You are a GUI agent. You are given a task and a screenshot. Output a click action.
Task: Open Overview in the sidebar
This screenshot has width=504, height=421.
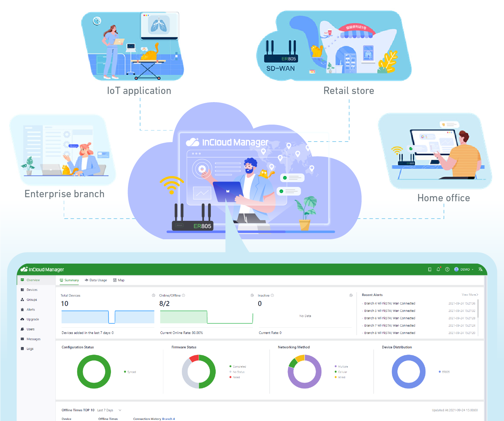tap(36, 280)
